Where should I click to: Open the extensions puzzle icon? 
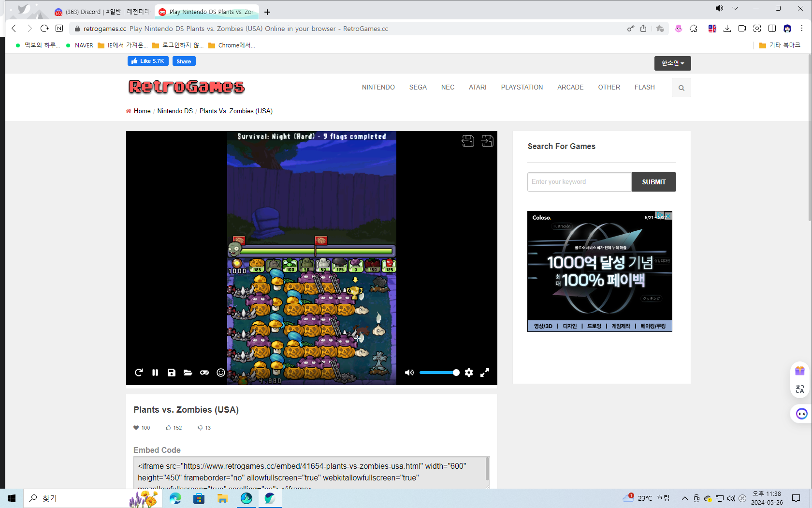[x=694, y=29]
